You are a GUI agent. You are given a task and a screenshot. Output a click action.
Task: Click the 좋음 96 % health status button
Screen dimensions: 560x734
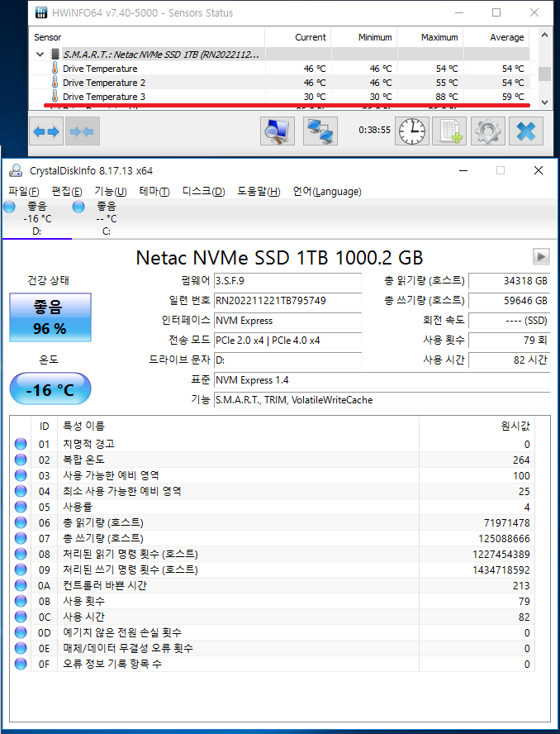tap(50, 317)
